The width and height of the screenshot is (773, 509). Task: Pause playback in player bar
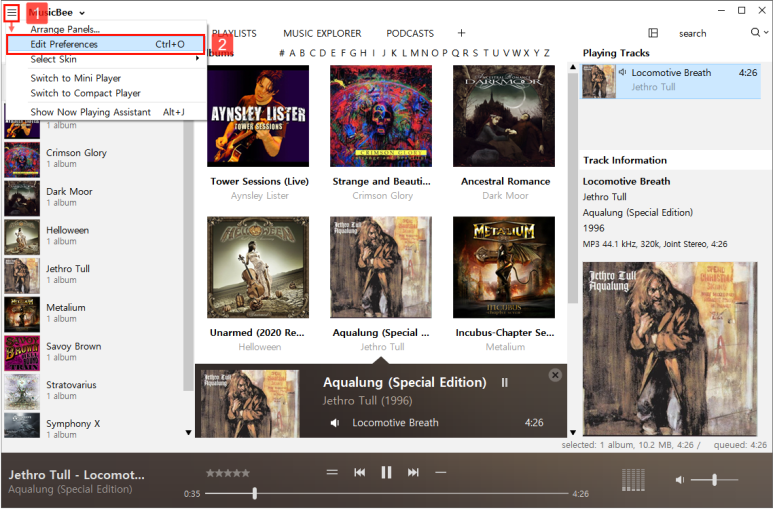386,473
